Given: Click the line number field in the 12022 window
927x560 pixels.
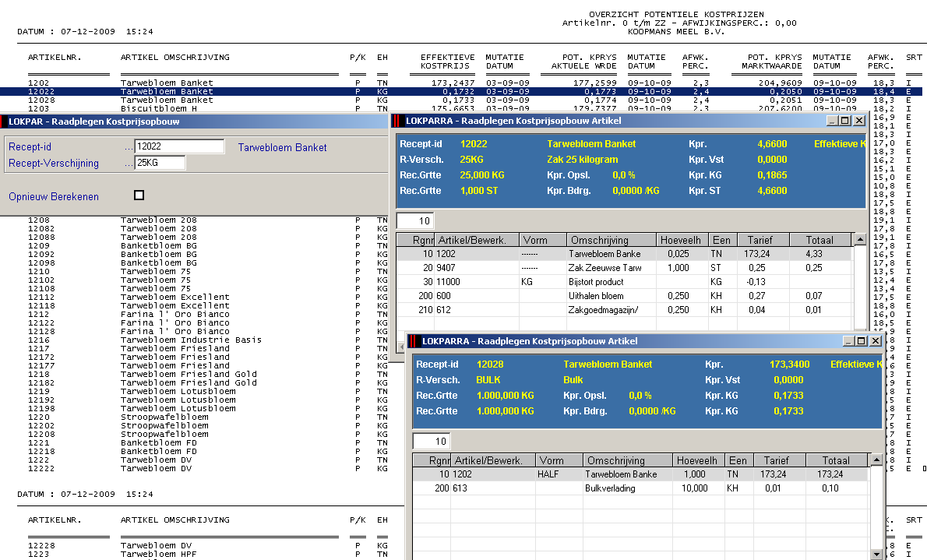Looking at the screenshot, I should coord(415,221).
